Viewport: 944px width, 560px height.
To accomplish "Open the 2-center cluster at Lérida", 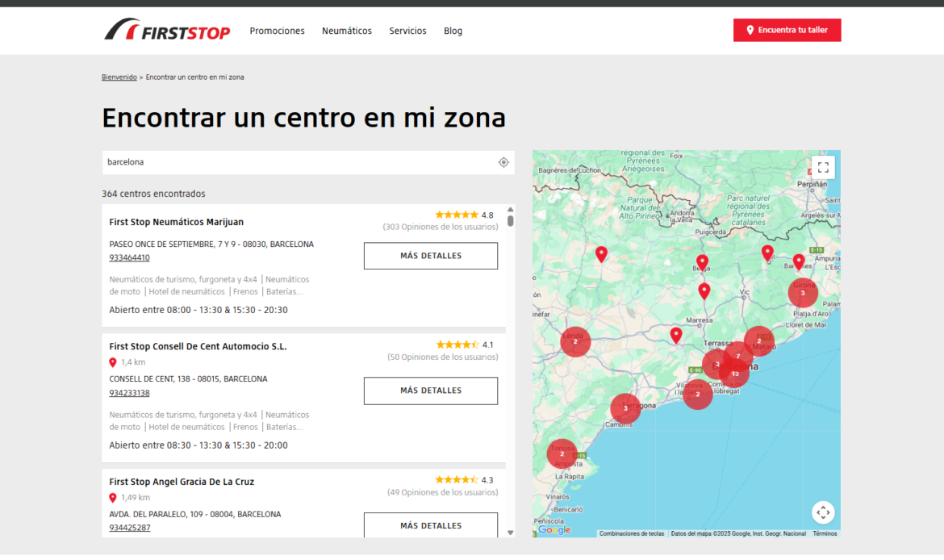I will (575, 342).
